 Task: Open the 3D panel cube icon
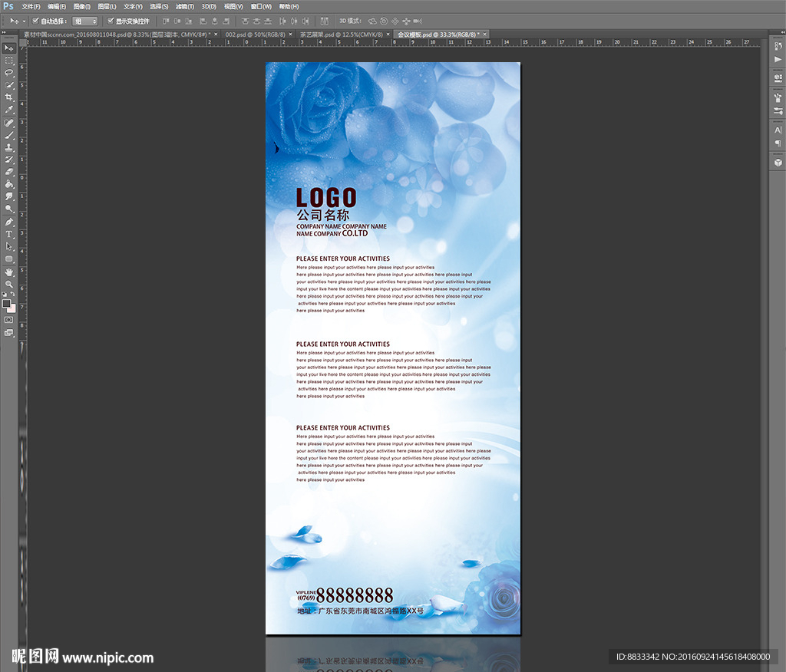[x=778, y=163]
